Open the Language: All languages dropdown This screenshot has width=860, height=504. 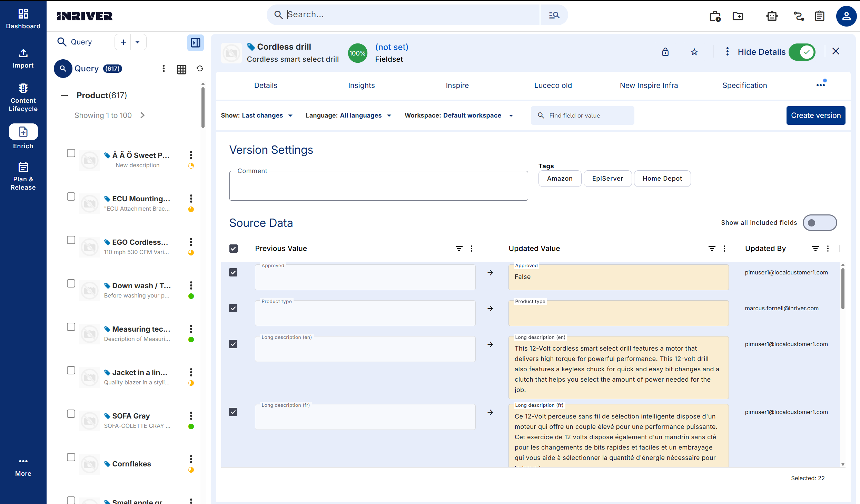coord(348,115)
